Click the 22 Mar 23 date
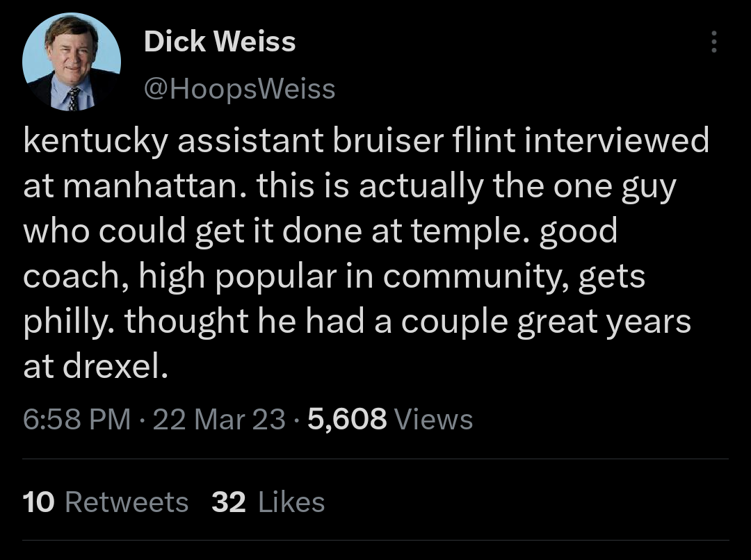 219,419
